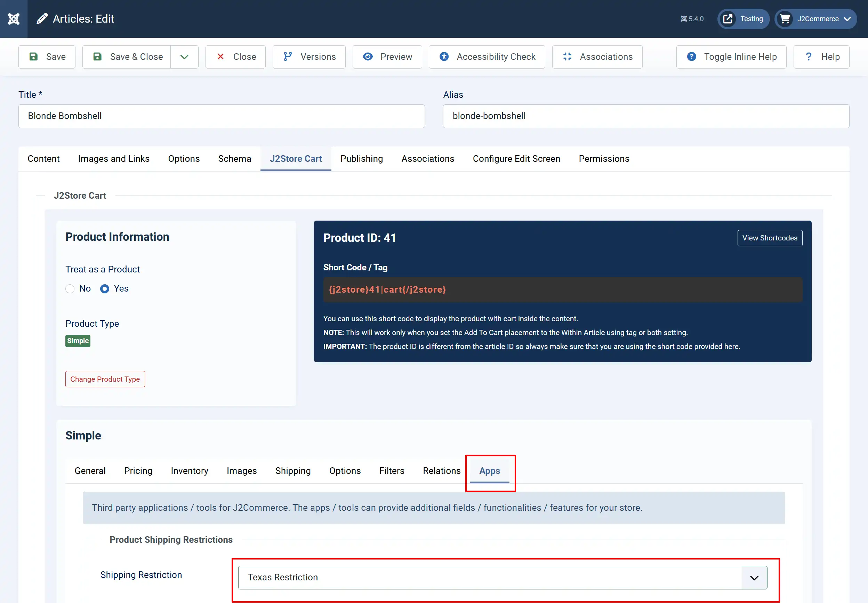Open the Associations tab

tap(428, 159)
